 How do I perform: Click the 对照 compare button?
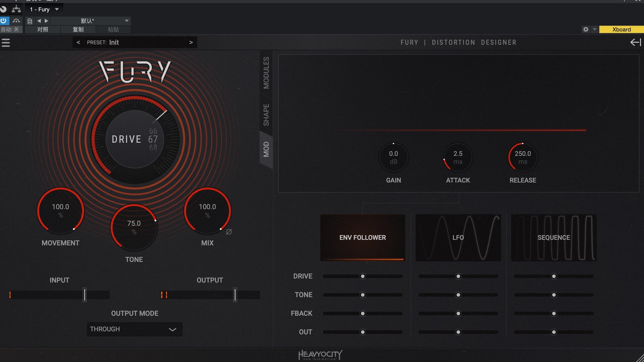point(43,29)
